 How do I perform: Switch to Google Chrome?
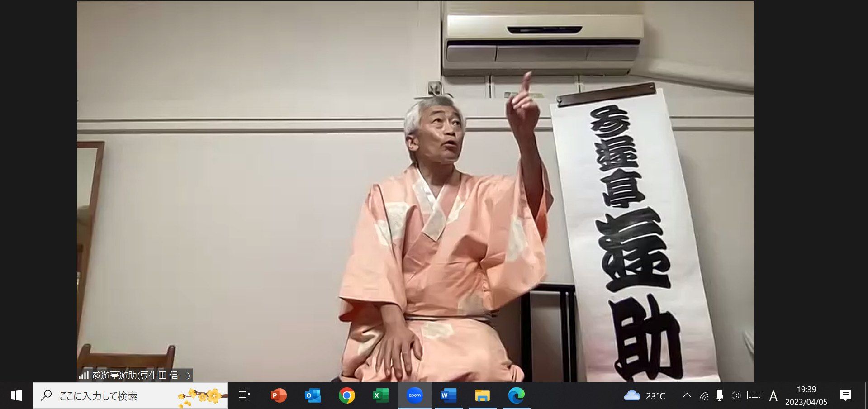click(347, 396)
